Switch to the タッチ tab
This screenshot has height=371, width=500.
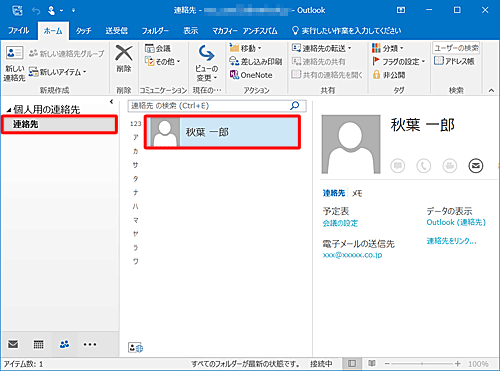[83, 31]
